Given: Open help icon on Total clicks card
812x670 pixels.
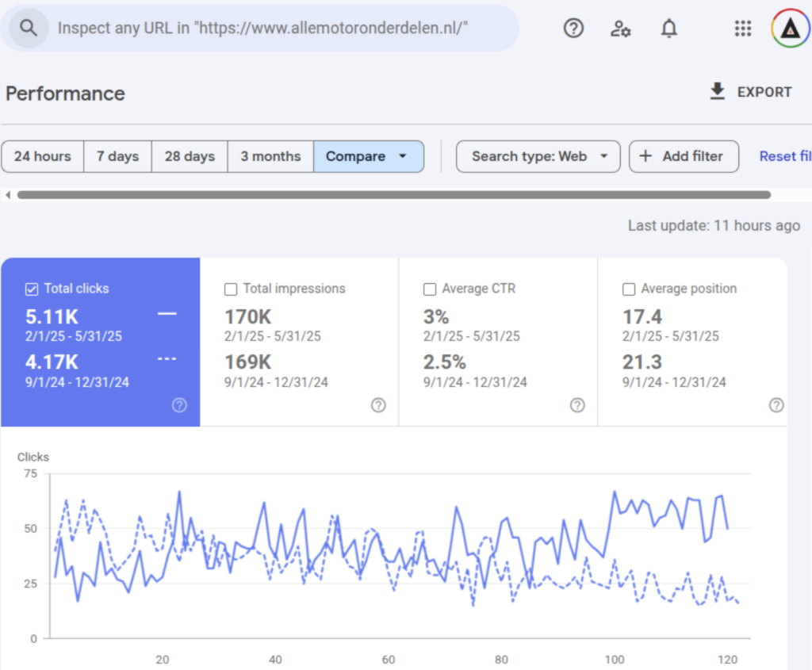Looking at the screenshot, I should 179,405.
